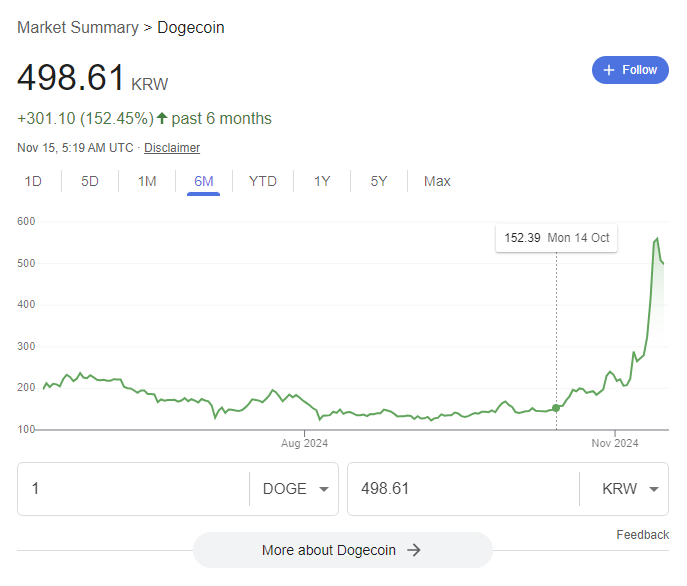Click the Follow button
This screenshot has width=687, height=586.
630,70
